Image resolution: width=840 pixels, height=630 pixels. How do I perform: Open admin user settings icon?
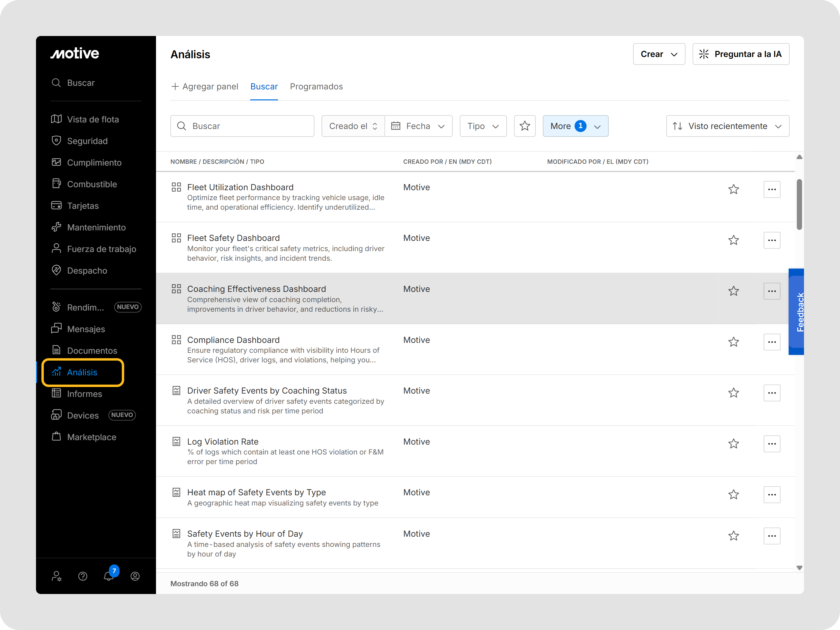(x=57, y=576)
